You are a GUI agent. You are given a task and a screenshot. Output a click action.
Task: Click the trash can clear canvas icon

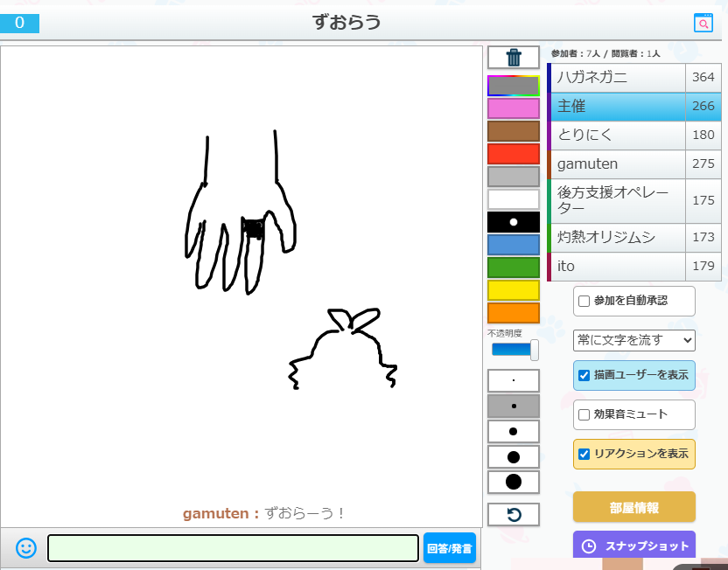click(514, 58)
